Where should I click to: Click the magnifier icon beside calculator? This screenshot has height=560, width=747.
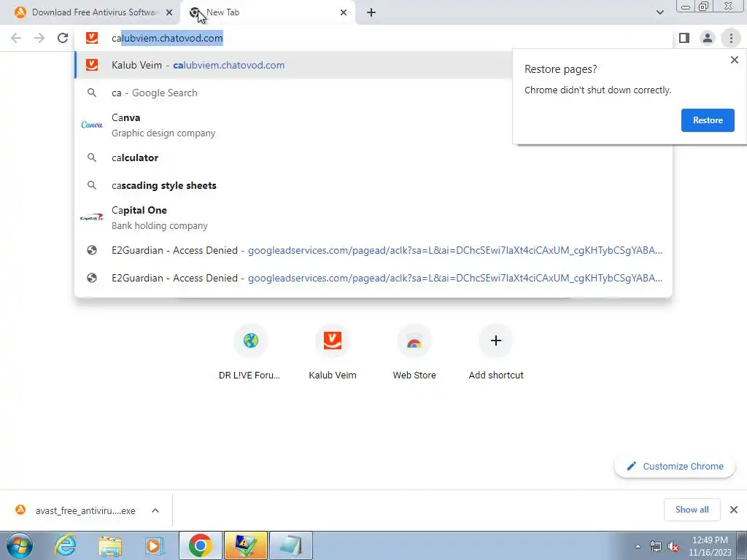[x=92, y=157]
